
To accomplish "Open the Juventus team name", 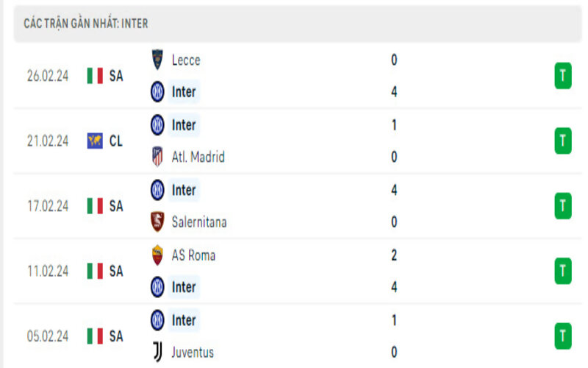I will [193, 352].
